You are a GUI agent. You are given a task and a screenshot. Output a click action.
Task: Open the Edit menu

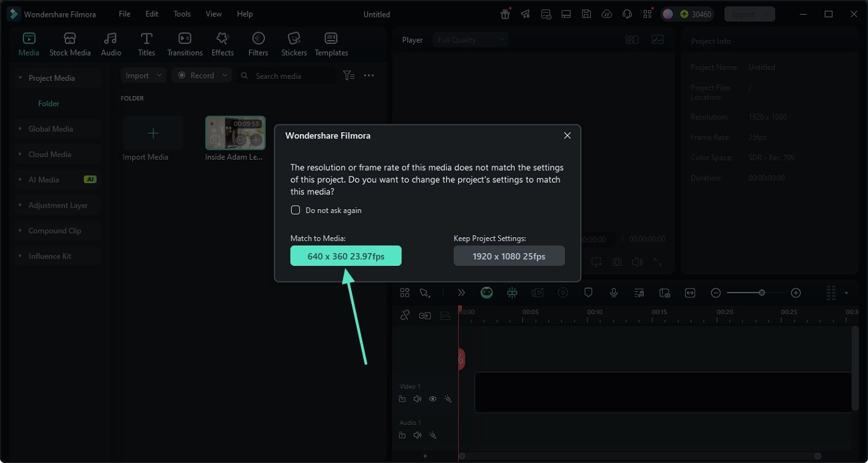coord(152,14)
